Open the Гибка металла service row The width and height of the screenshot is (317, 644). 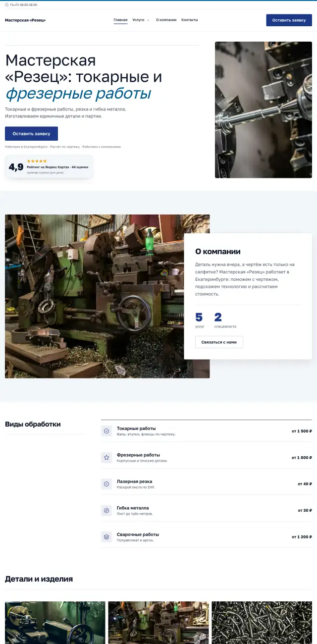pyautogui.click(x=207, y=511)
